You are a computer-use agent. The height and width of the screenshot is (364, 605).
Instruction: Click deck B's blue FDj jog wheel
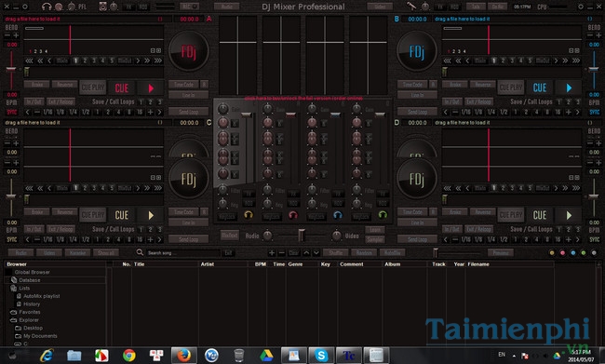pos(417,51)
